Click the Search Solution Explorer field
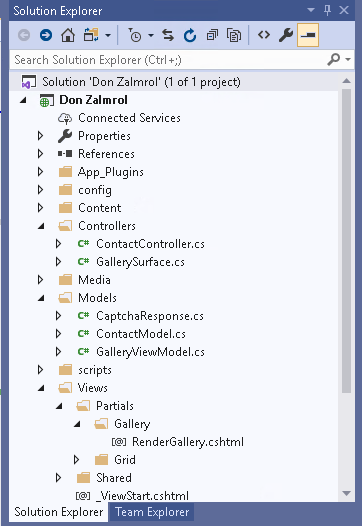 [168, 60]
